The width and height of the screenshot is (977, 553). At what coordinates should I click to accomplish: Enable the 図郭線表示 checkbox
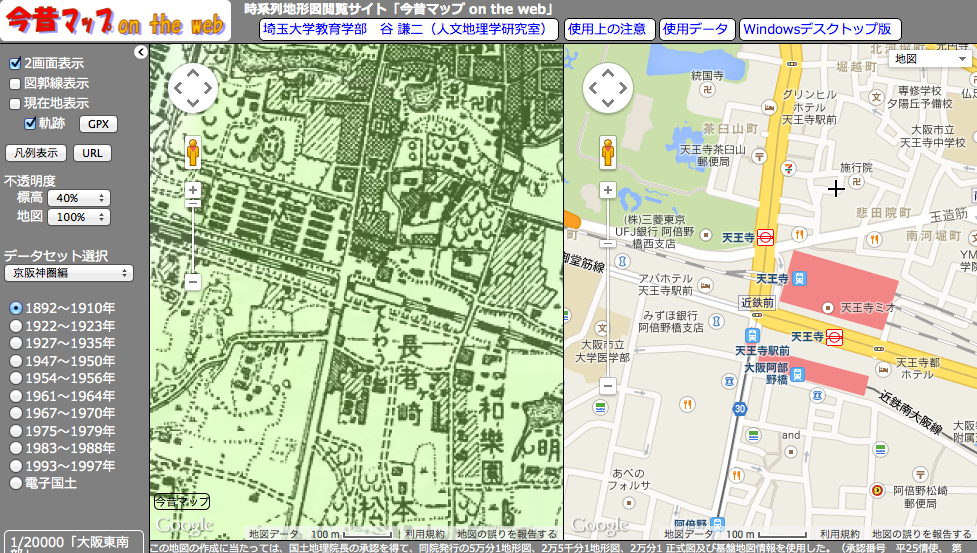[16, 83]
